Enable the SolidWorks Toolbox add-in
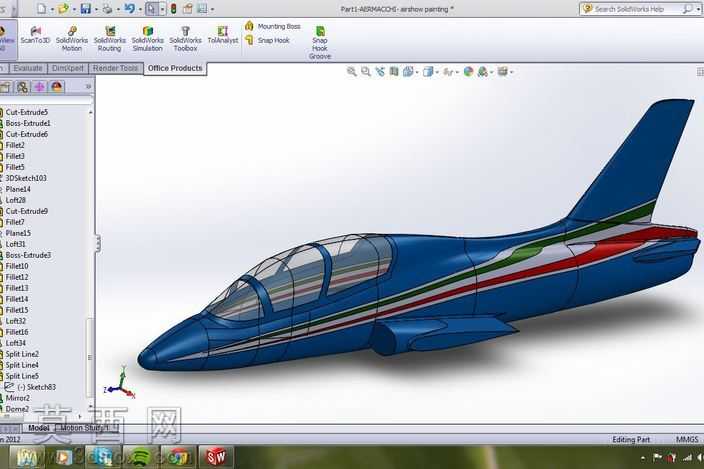Viewport: 704px width, 469px height. tap(185, 39)
